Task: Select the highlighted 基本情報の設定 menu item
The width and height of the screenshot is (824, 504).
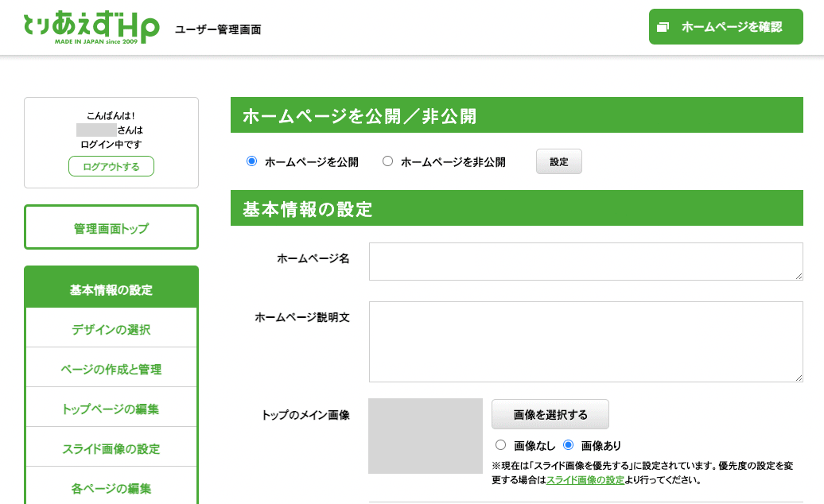Action: coord(111,287)
